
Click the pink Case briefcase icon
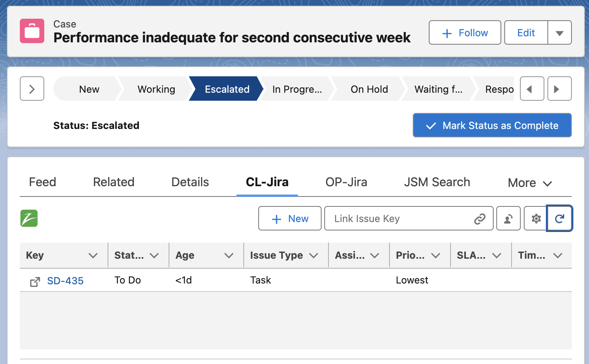pos(32,31)
